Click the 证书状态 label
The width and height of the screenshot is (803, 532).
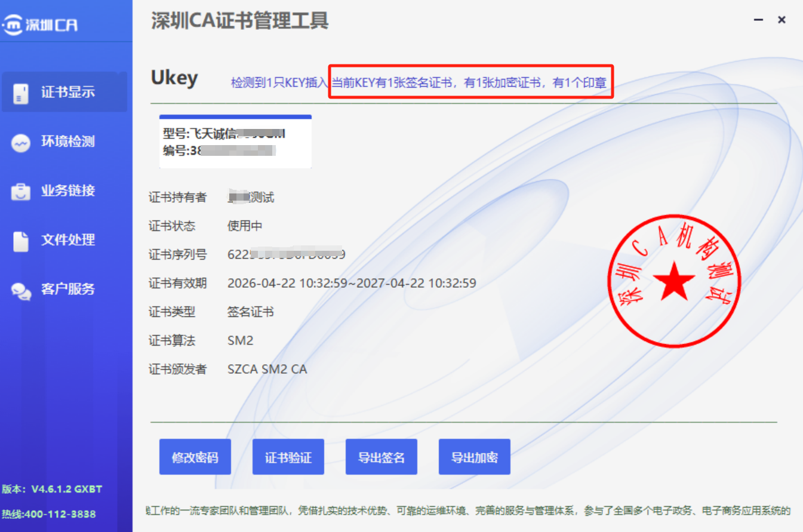172,226
